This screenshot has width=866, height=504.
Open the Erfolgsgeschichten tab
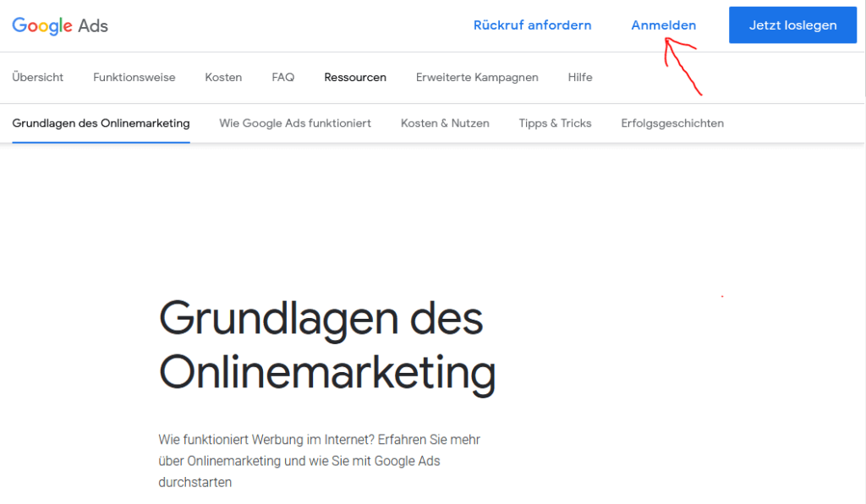click(x=672, y=123)
